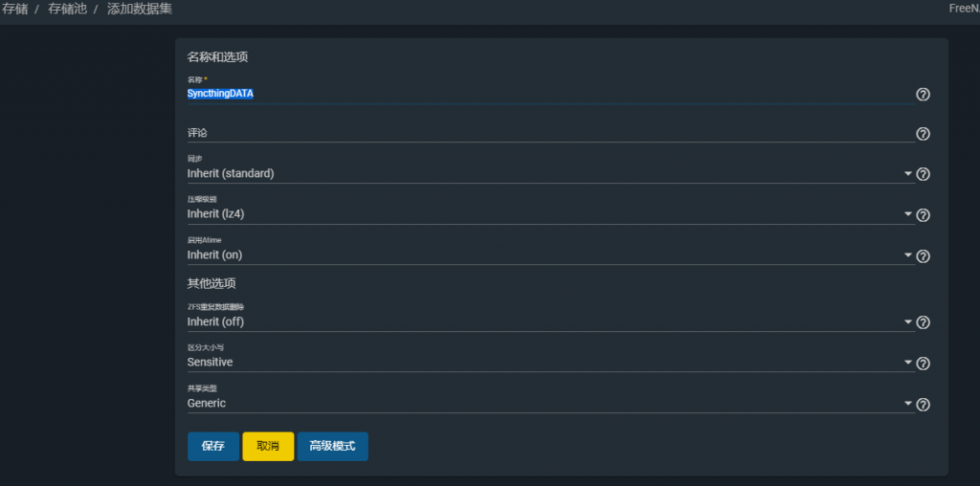The image size is (980, 486).
Task: Switch to 高级模式
Action: tap(332, 447)
